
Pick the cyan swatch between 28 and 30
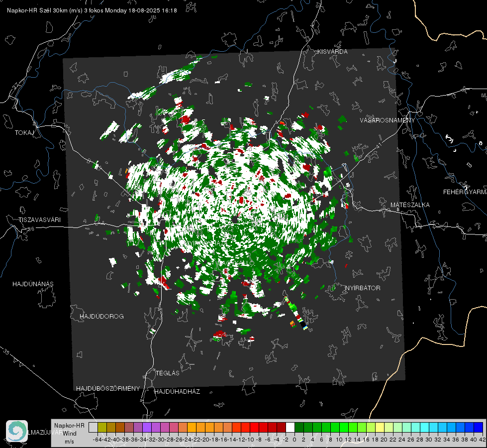tap(425, 428)
